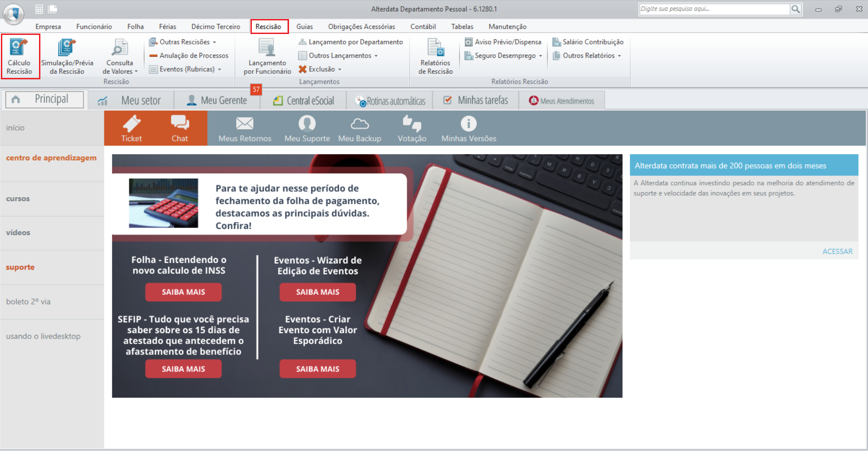Open the Manutenção ribbon tab

pyautogui.click(x=507, y=26)
